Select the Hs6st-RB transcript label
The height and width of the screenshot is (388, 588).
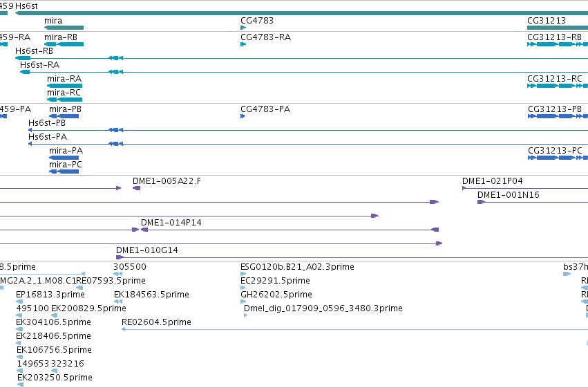click(x=34, y=51)
